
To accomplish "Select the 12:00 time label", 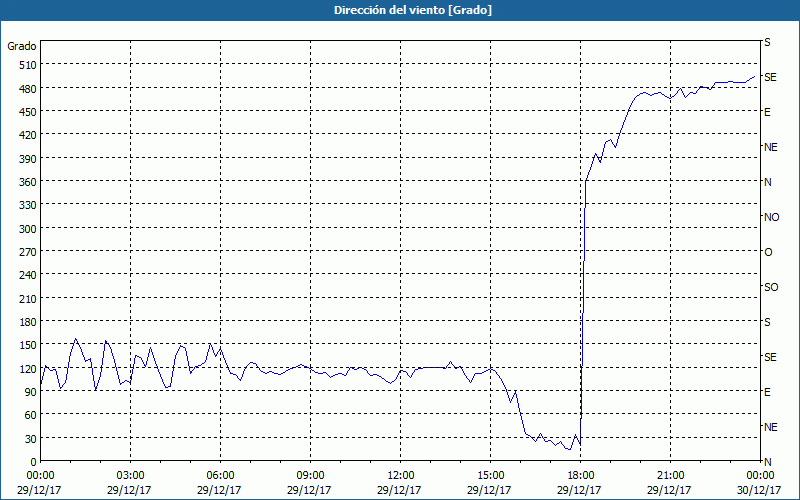I will [401, 476].
